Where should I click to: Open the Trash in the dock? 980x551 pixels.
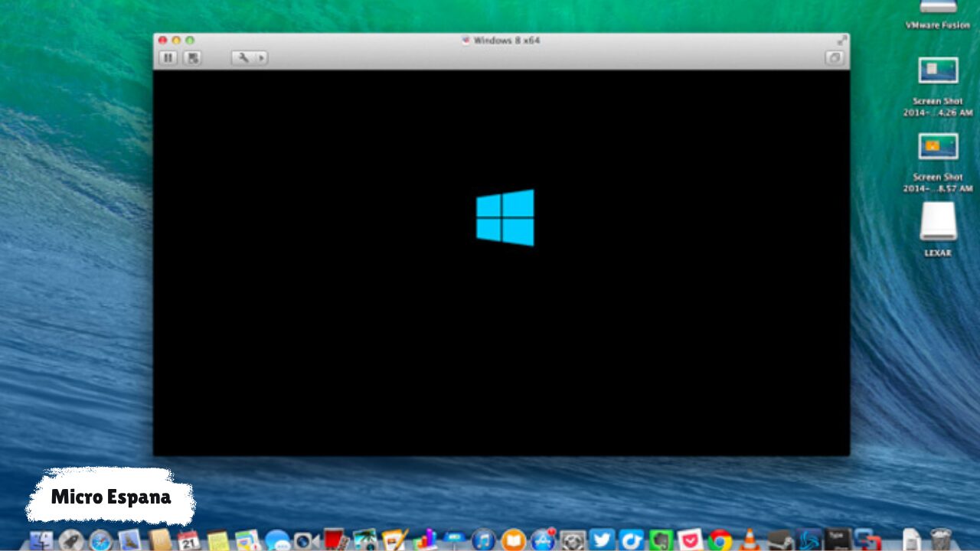(x=940, y=540)
